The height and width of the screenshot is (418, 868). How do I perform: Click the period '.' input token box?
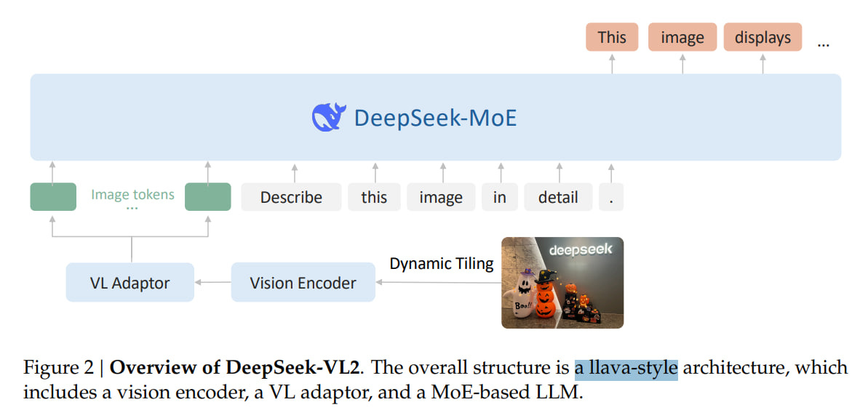tap(611, 197)
